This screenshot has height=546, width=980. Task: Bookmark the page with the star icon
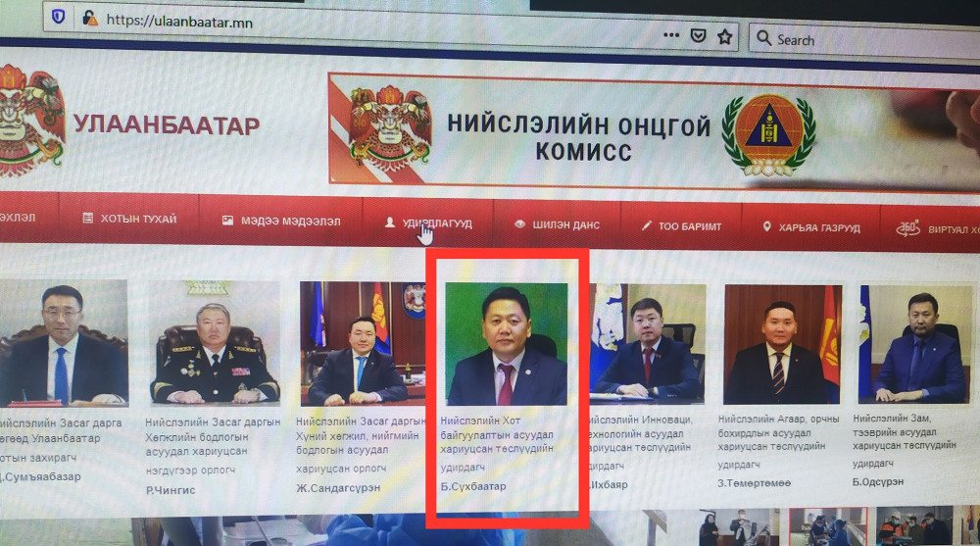(x=725, y=37)
